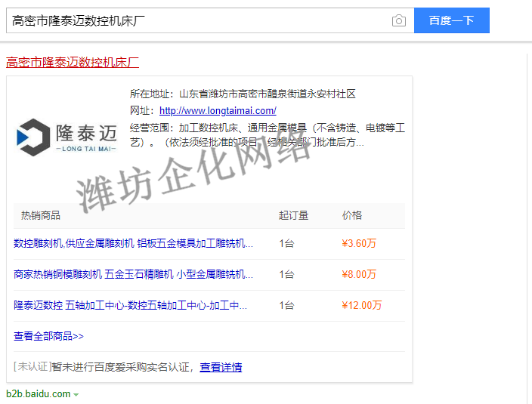Click the search input field
Viewport: 532px width, 404px height.
click(x=196, y=20)
